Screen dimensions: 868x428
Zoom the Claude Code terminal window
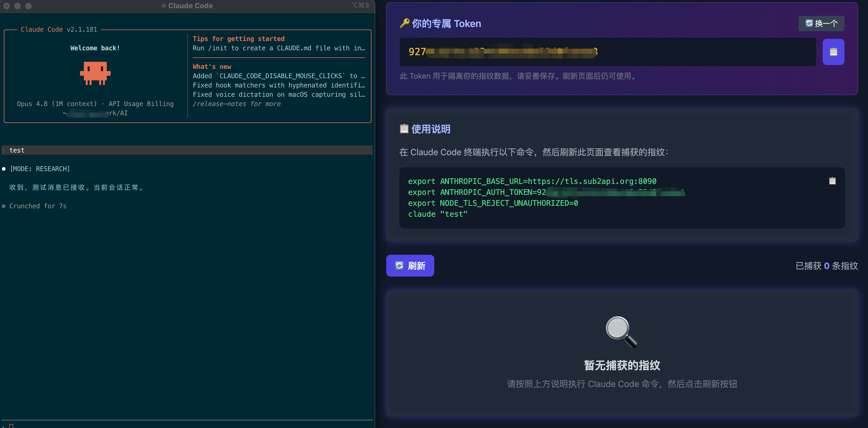click(28, 6)
